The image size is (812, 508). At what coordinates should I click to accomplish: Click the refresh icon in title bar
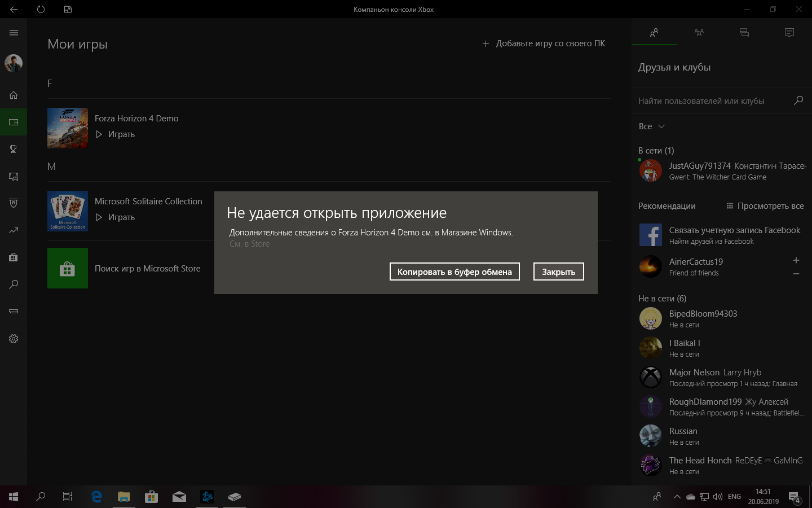pos(41,9)
